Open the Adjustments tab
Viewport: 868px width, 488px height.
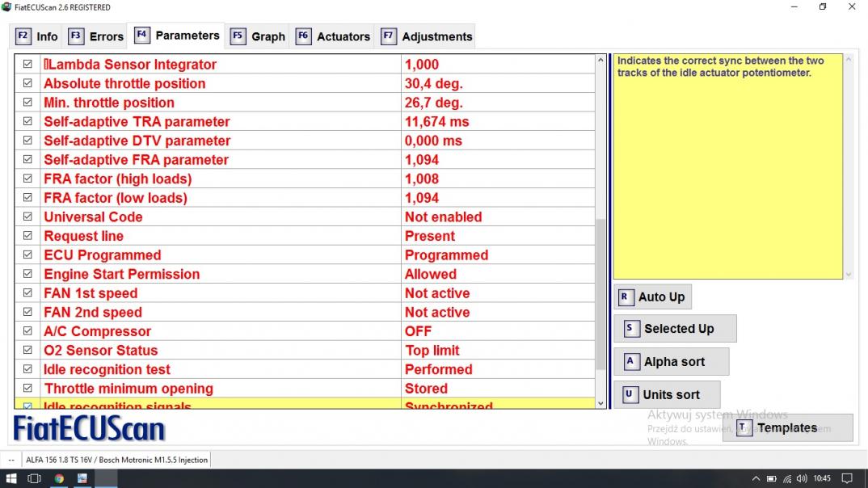(426, 36)
